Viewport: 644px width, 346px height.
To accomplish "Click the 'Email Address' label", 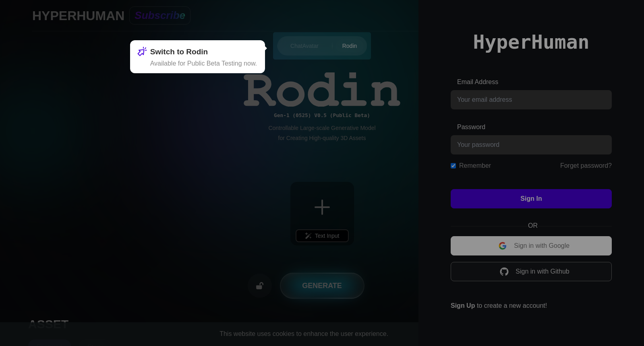I will (x=478, y=82).
